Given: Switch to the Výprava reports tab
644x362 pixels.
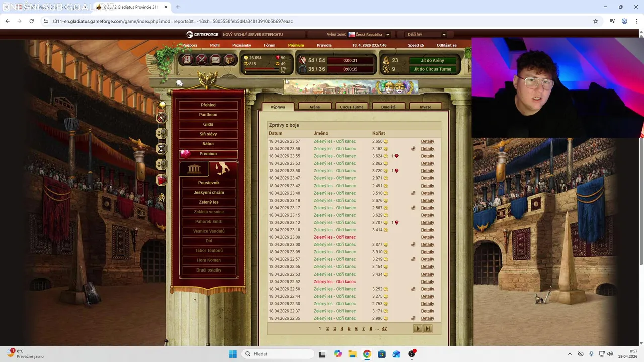Looking at the screenshot, I should pyautogui.click(x=278, y=107).
